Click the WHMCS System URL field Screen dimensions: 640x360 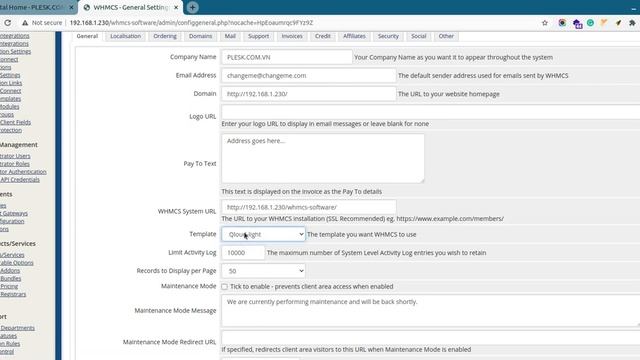pos(309,207)
